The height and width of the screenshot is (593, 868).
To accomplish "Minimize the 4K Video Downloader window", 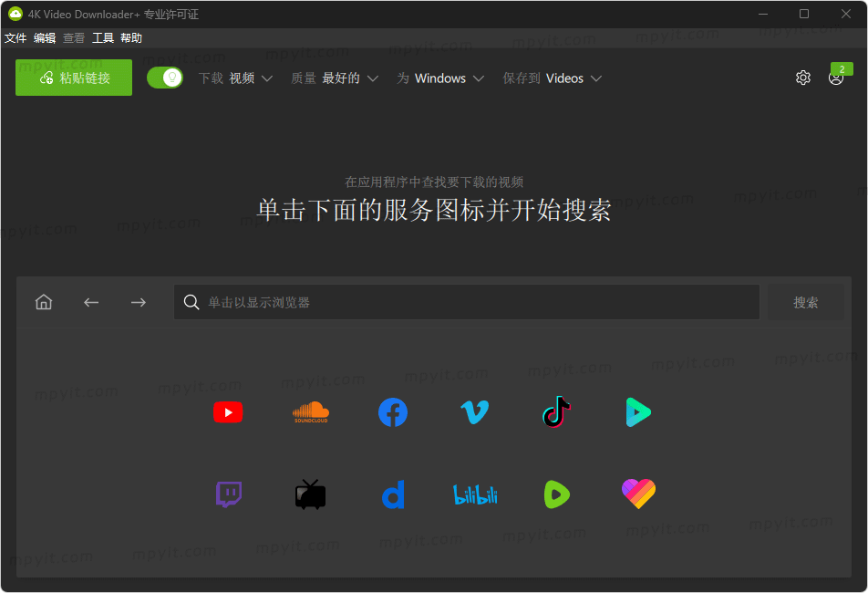I will (763, 14).
